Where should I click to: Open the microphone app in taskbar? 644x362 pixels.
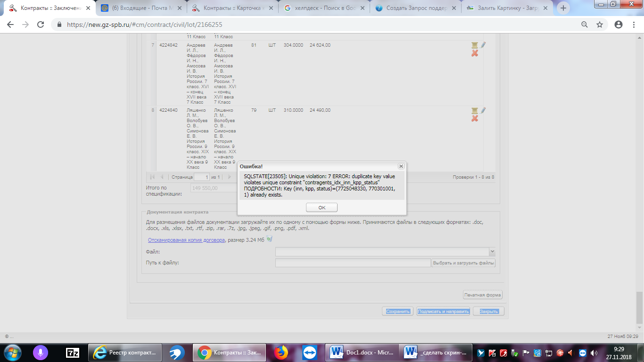41,352
